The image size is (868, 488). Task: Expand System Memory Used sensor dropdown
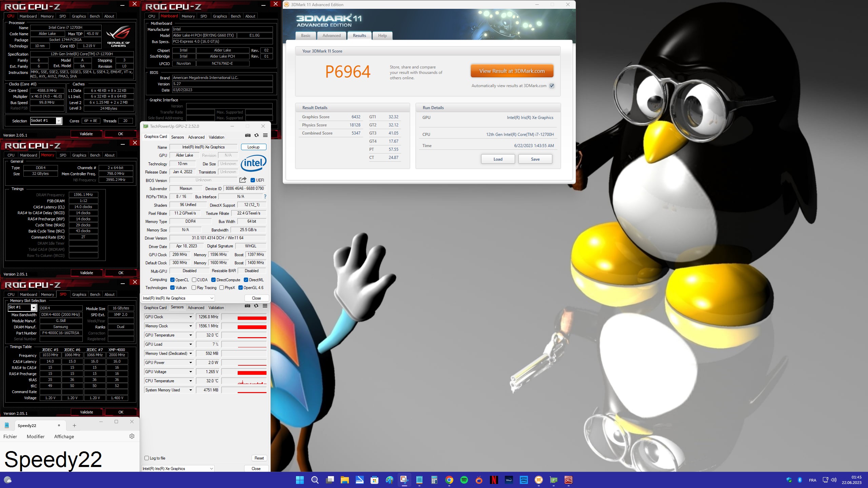pos(191,390)
